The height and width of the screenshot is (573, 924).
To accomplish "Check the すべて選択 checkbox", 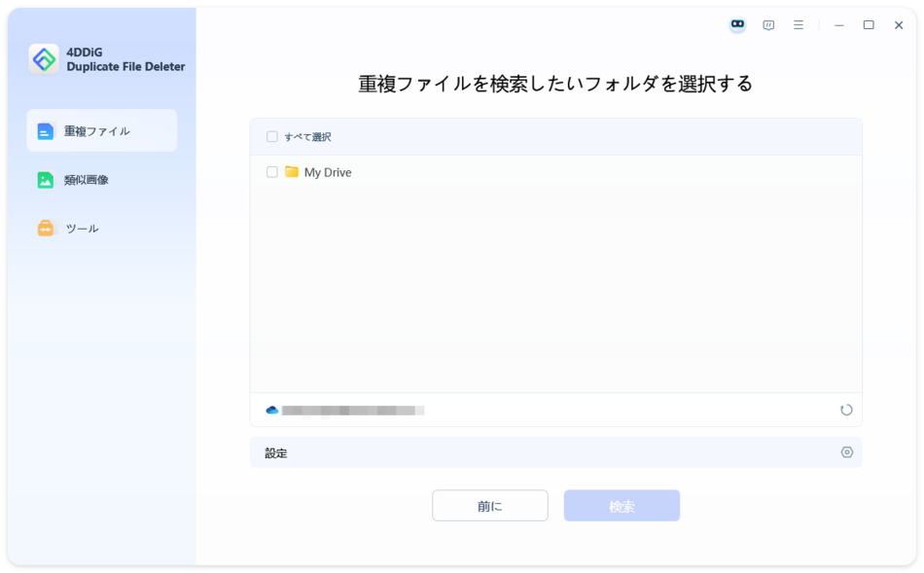I will click(x=271, y=137).
